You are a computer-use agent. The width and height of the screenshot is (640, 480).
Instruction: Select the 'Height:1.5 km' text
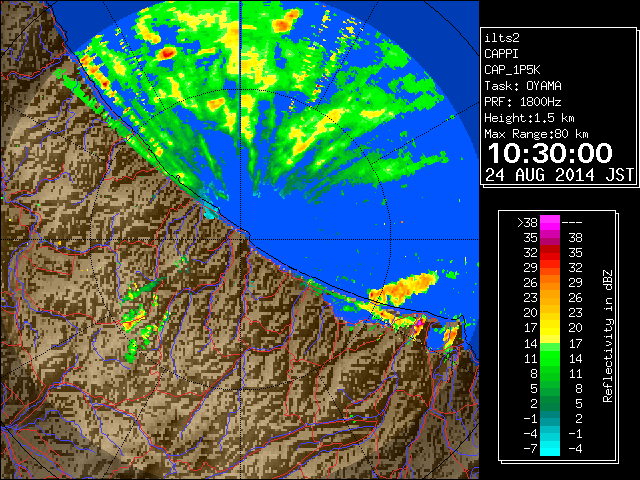[x=529, y=118]
